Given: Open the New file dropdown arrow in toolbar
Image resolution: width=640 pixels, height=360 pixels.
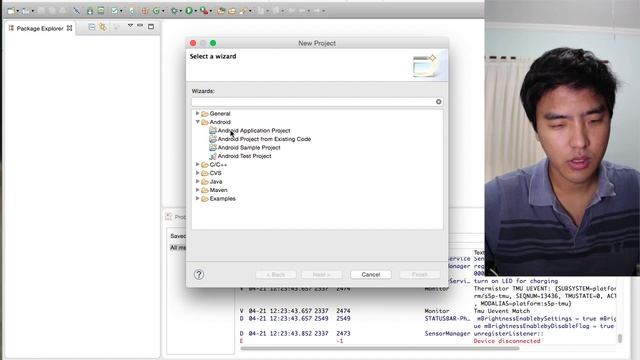Looking at the screenshot, I should tap(18, 11).
